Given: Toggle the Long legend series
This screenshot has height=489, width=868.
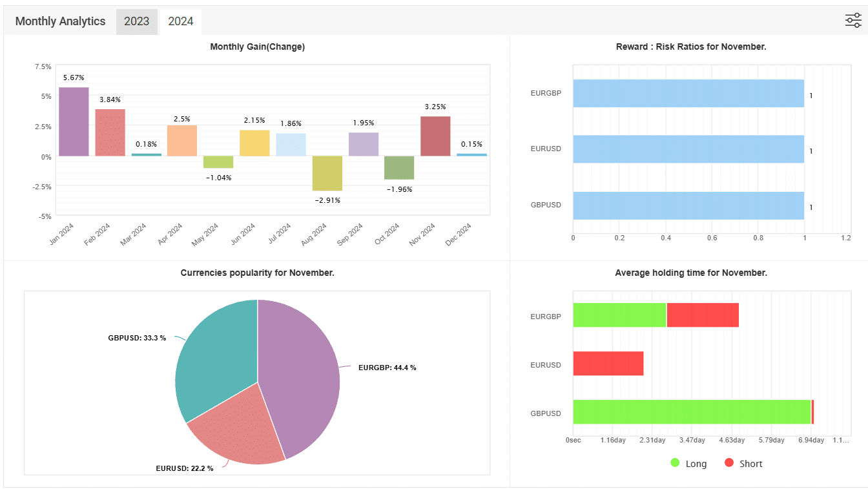Looking at the screenshot, I should point(688,463).
